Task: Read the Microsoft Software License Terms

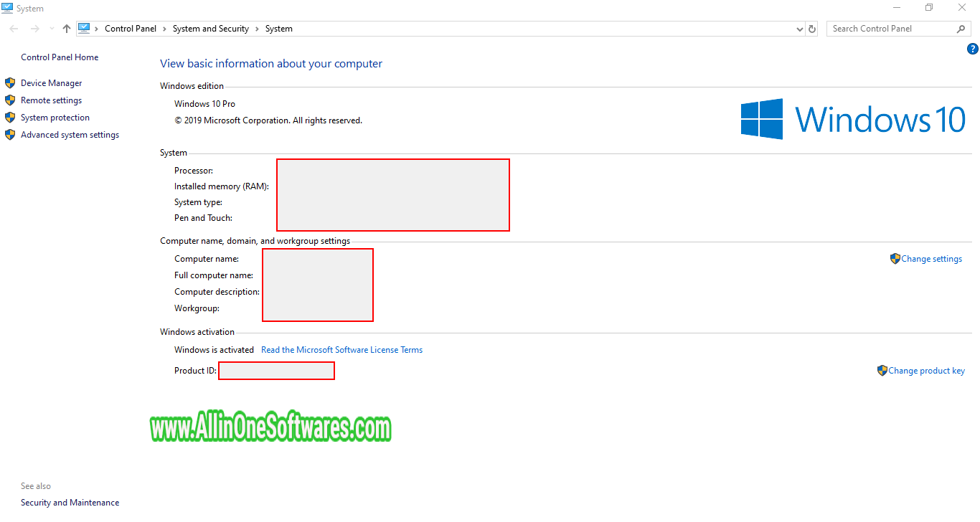Action: 342,350
